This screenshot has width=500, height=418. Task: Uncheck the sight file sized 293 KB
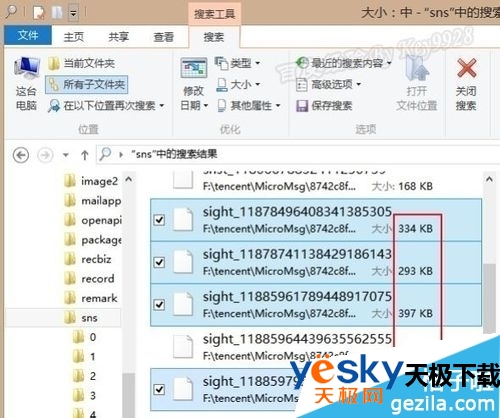point(159,262)
